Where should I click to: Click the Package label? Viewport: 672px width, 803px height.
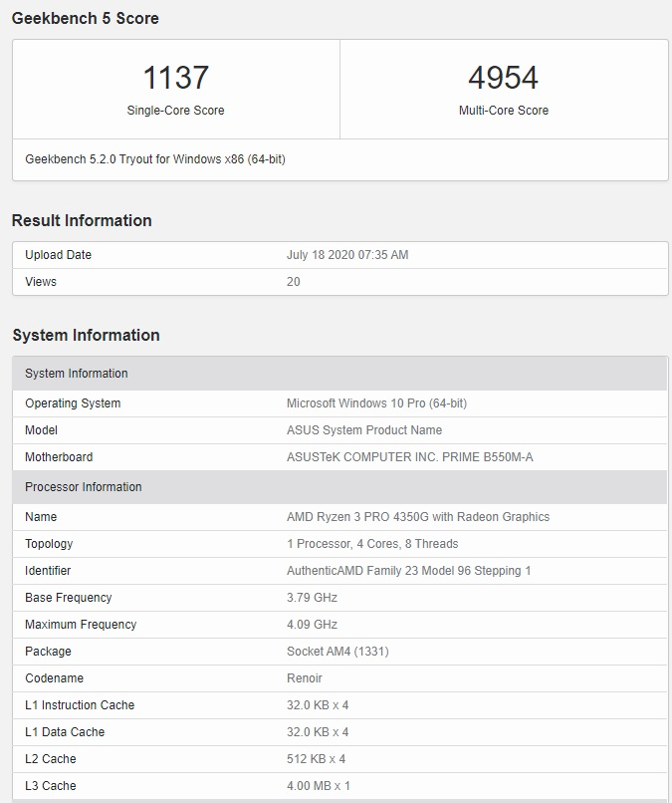tap(48, 652)
